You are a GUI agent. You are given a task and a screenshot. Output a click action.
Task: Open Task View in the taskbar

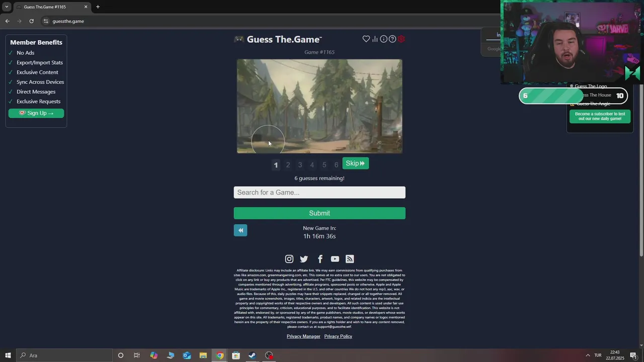click(137, 355)
